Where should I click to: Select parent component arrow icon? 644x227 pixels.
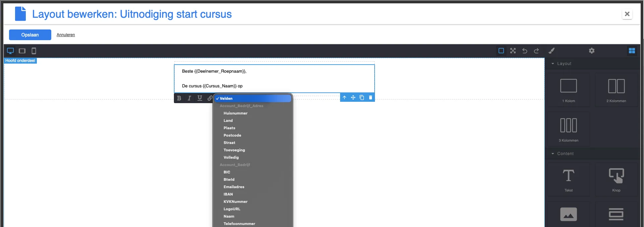[x=344, y=97]
